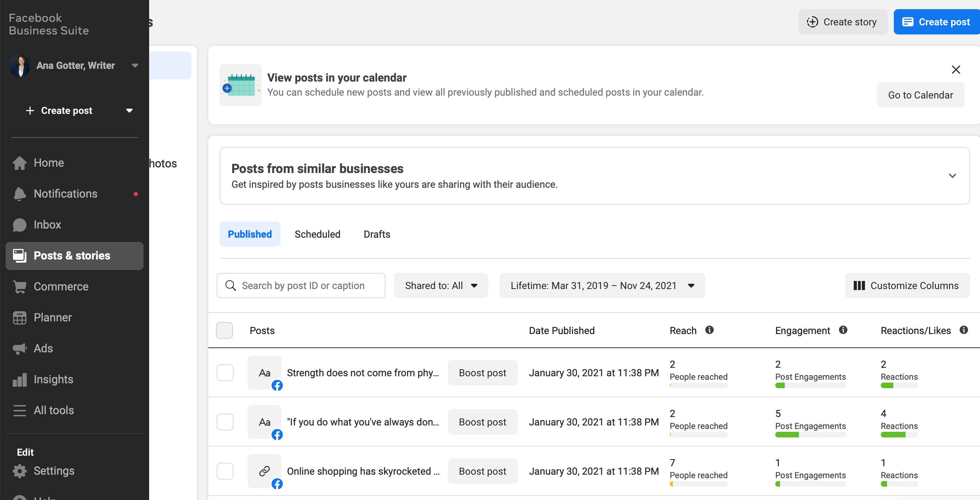Click the Ads megaphone icon
The height and width of the screenshot is (500, 980).
[x=19, y=348]
